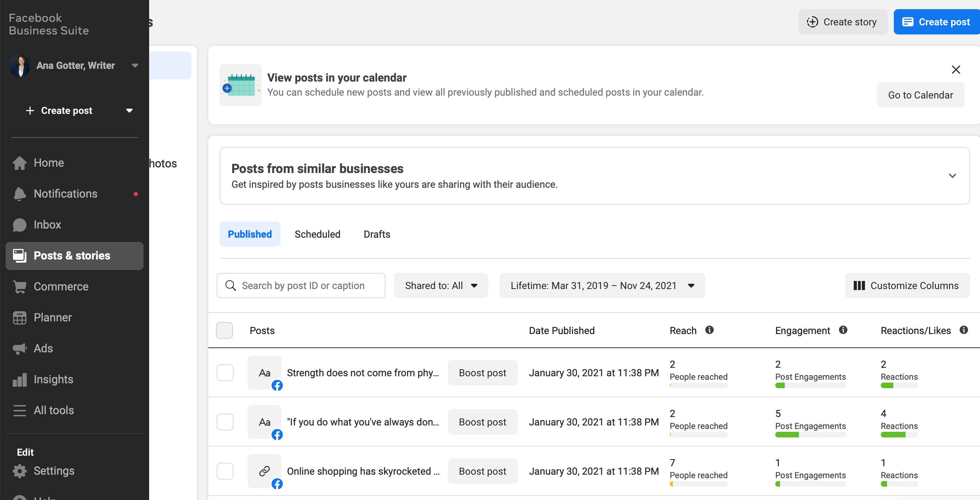Click the Ads megaphone icon
The height and width of the screenshot is (500, 980).
[x=19, y=348]
